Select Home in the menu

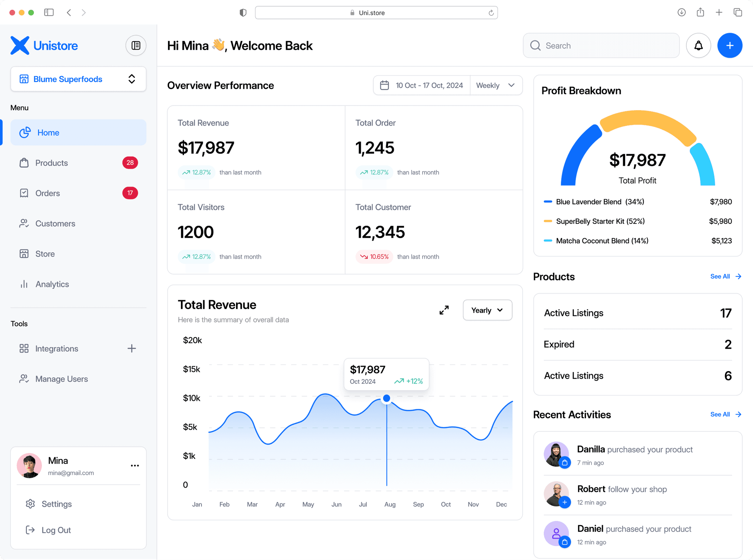click(x=78, y=132)
